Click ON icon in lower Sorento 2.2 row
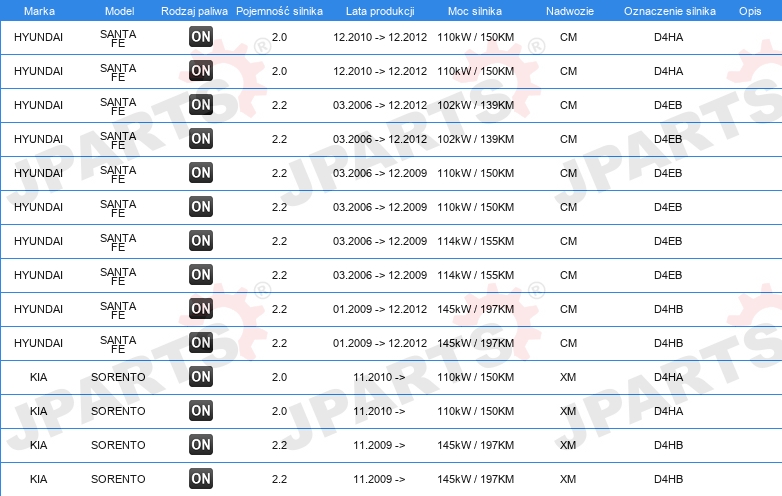Screen dimensions: 782x496 pos(201,479)
